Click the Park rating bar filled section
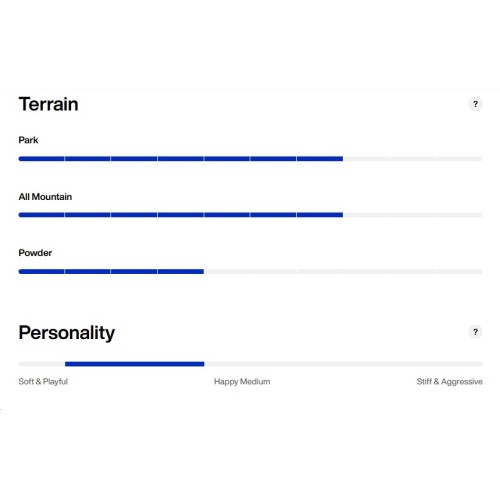 pos(181,159)
